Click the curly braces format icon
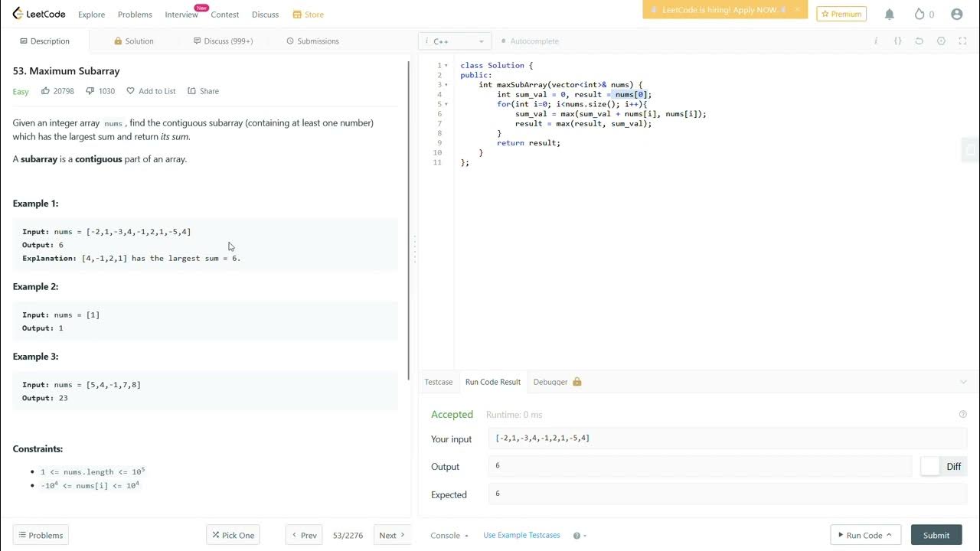 click(898, 41)
